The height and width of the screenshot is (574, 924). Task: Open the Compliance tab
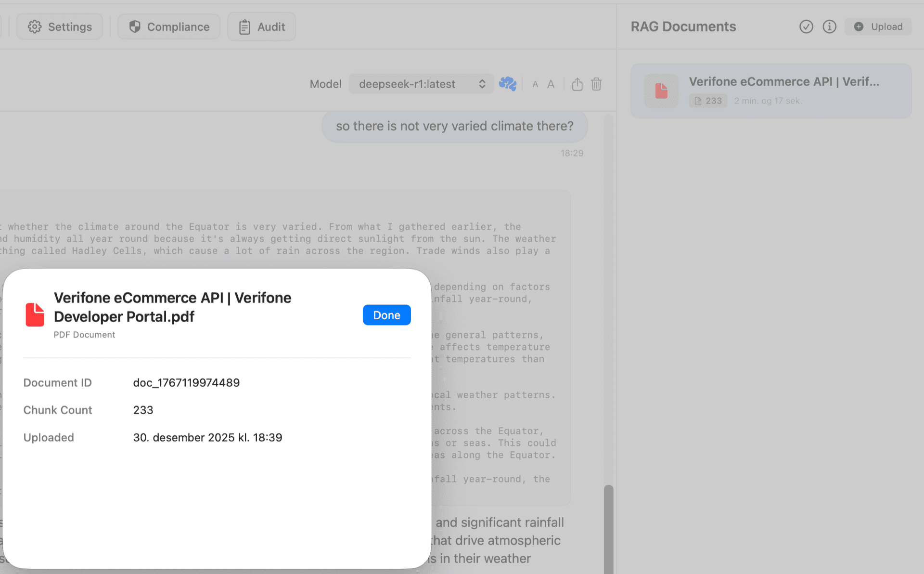(169, 26)
